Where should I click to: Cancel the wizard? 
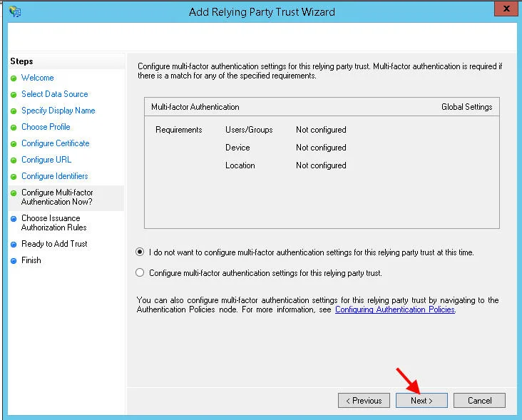[479, 400]
